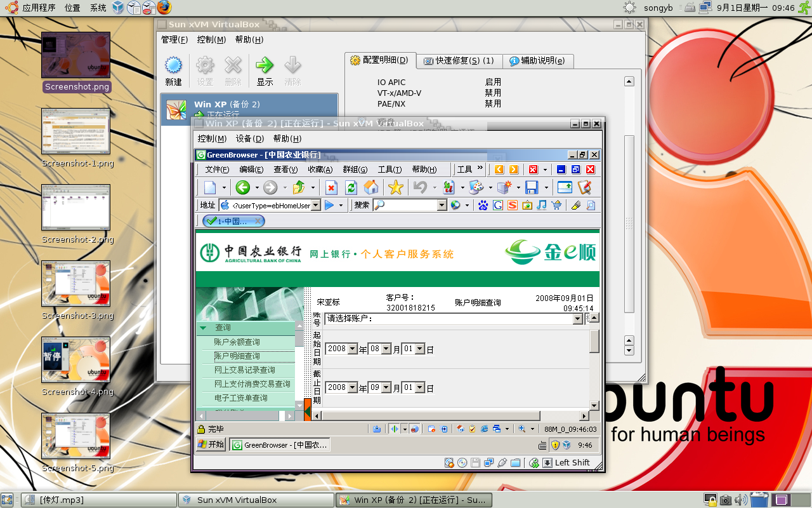Click the shopping cart search icon
812x508 pixels.
pos(556,205)
